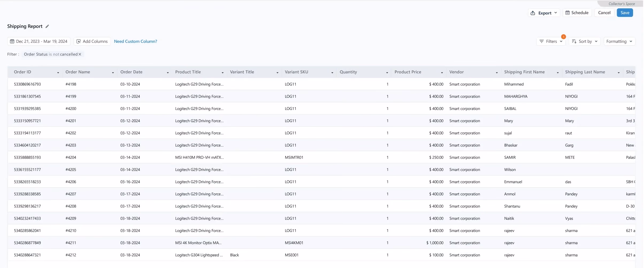Open the Vendor column menu arrow
The width and height of the screenshot is (644, 268).
[x=496, y=72]
